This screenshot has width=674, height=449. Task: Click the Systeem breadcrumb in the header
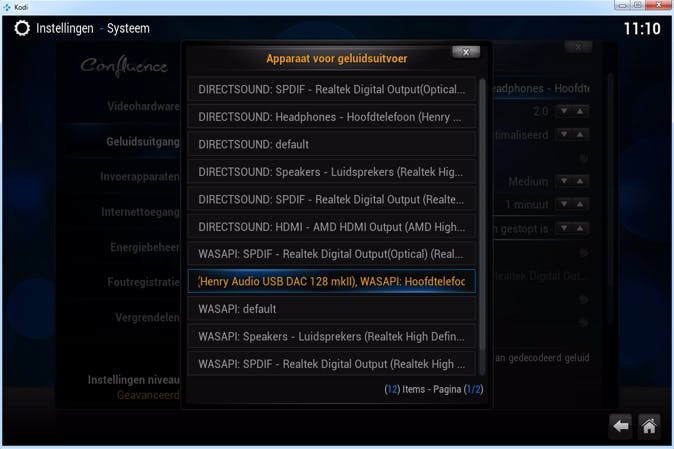pyautogui.click(x=128, y=28)
